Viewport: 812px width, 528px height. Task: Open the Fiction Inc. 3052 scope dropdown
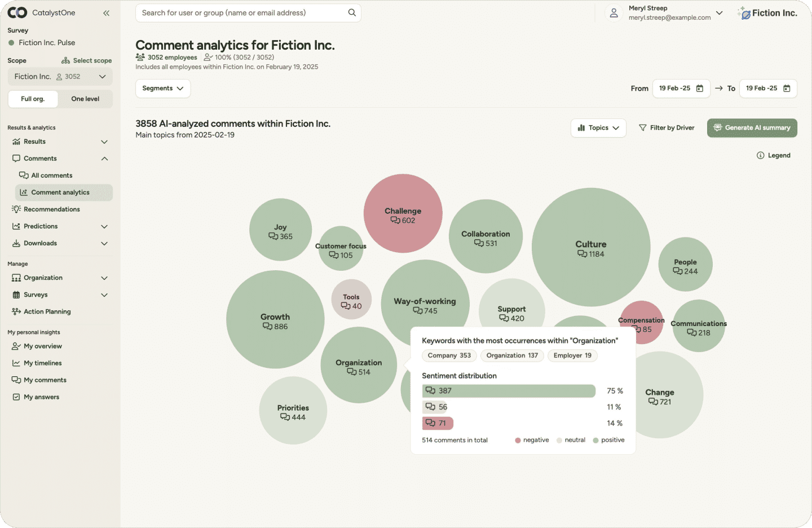[x=60, y=77]
